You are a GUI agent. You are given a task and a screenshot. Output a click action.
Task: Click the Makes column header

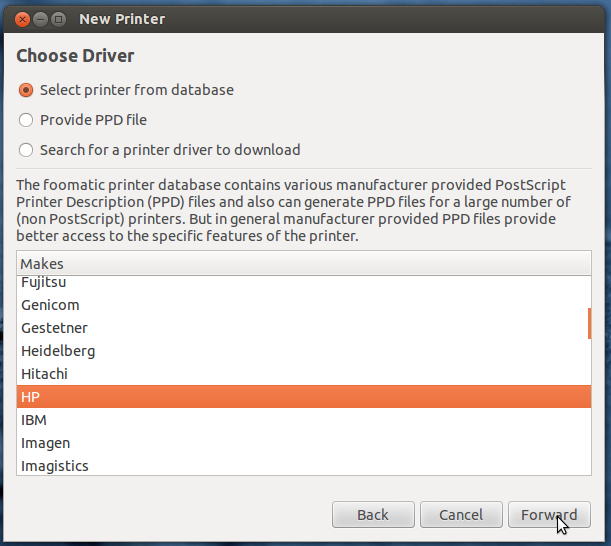tap(304, 263)
